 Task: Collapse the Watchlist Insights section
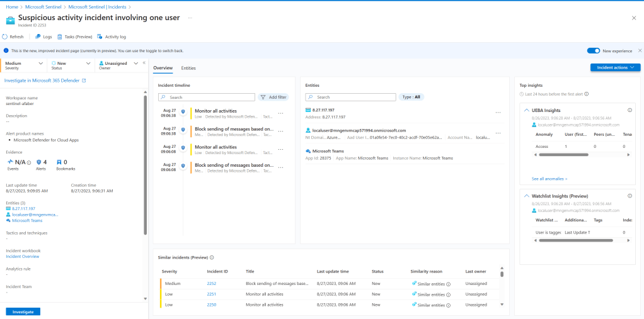coord(527,196)
